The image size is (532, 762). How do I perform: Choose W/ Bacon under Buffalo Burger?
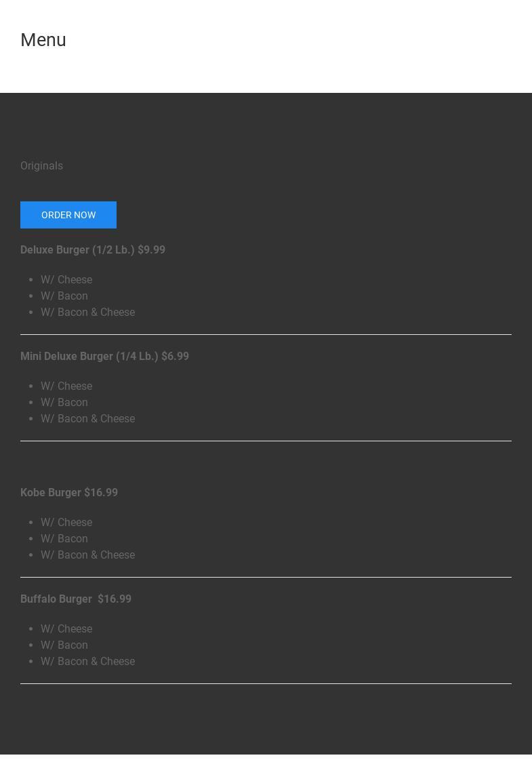tap(64, 645)
